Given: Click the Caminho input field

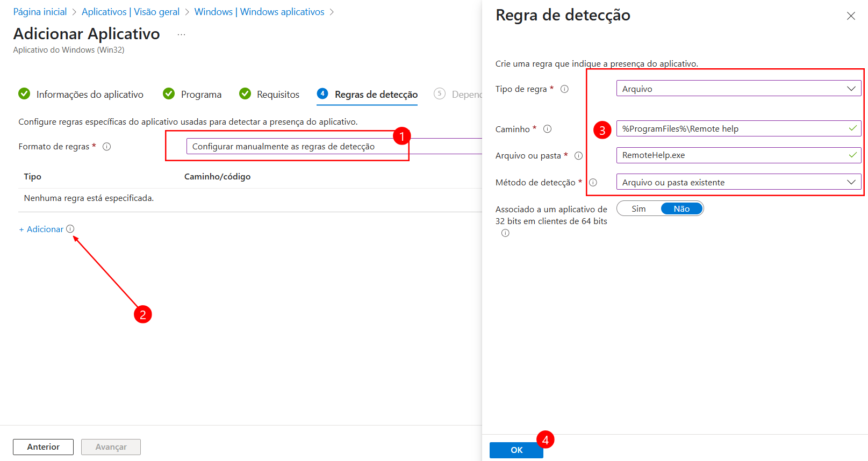Looking at the screenshot, I should coord(738,128).
